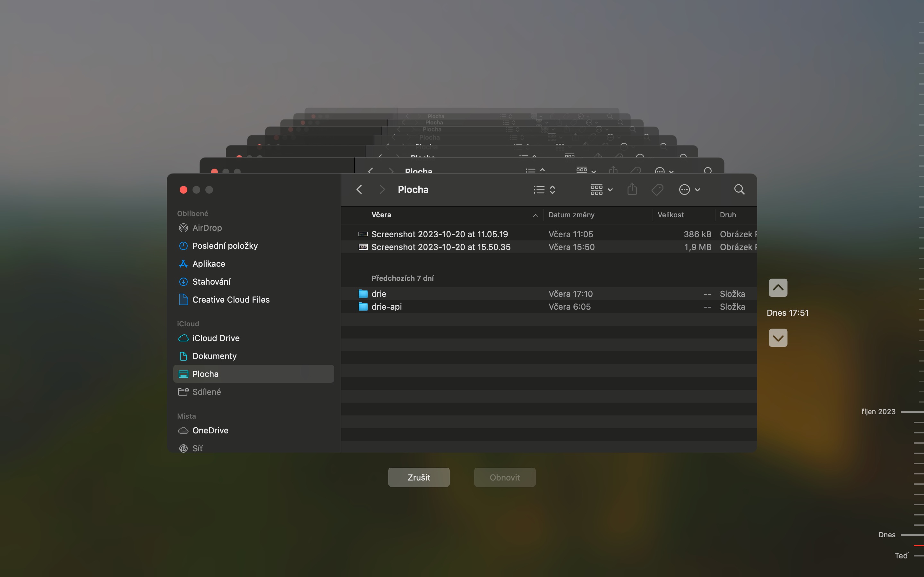Viewport: 924px width, 577px height.
Task: Select the drie-api folder
Action: pos(386,306)
